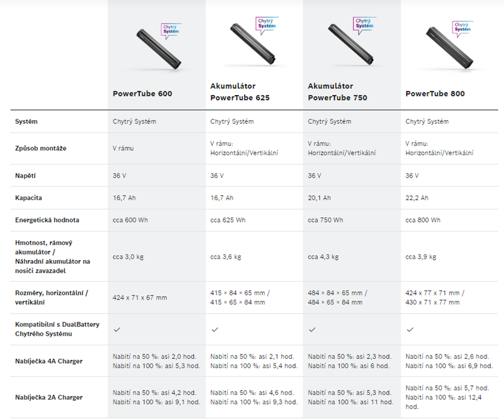Open the PowerTube 800 heading

click(435, 93)
